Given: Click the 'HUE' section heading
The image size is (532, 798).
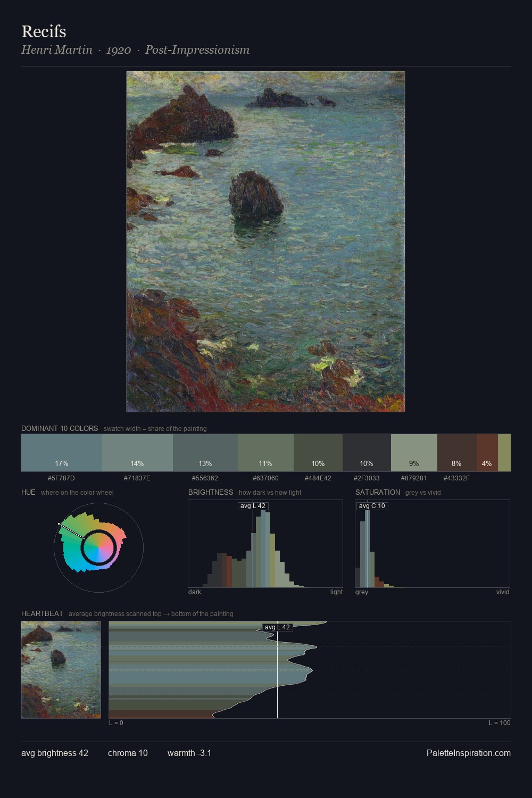Looking at the screenshot, I should pyautogui.click(x=28, y=492).
